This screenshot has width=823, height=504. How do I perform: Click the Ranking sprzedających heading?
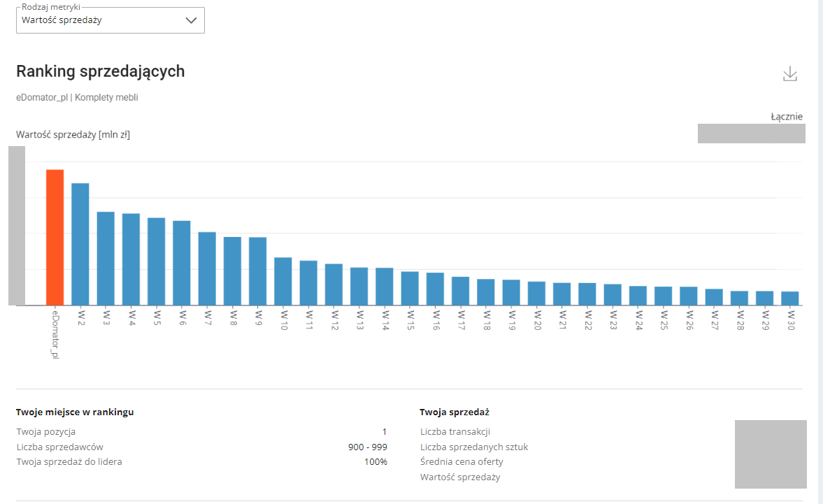(100, 71)
